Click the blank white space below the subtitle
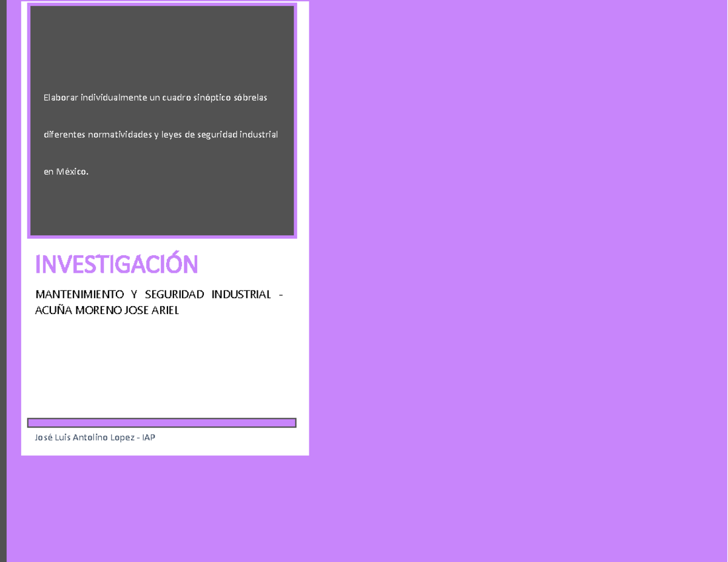The image size is (728, 562). coord(161,364)
